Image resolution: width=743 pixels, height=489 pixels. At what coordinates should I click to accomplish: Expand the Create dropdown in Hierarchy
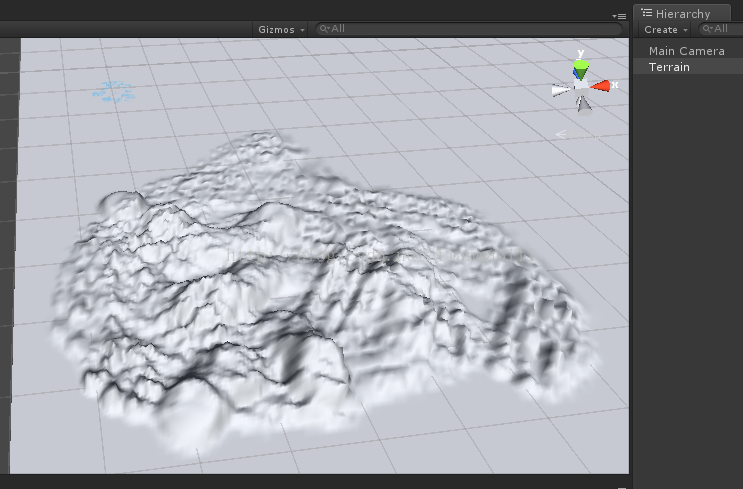point(665,29)
